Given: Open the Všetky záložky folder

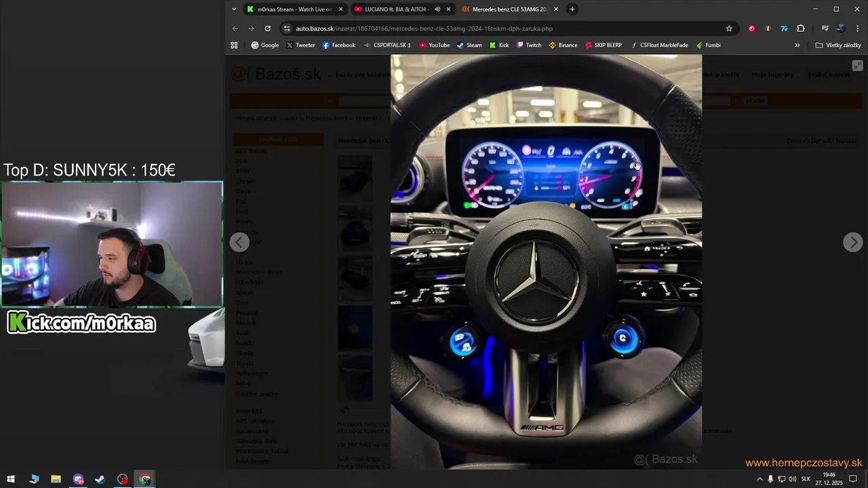Looking at the screenshot, I should [838, 45].
